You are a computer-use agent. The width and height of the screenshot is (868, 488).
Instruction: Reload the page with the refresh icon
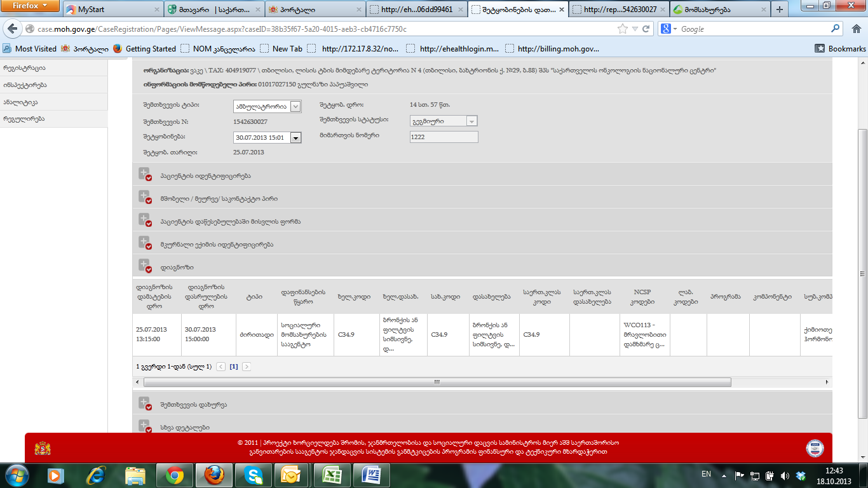coord(646,29)
